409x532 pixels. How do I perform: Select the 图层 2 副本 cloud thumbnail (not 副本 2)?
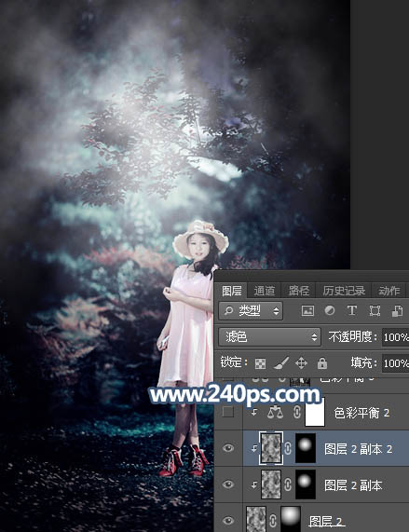[271, 484]
